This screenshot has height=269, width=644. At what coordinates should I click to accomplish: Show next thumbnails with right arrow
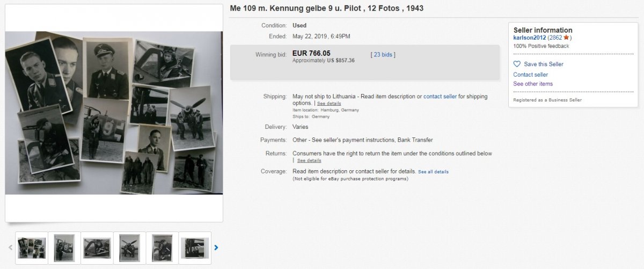point(216,248)
